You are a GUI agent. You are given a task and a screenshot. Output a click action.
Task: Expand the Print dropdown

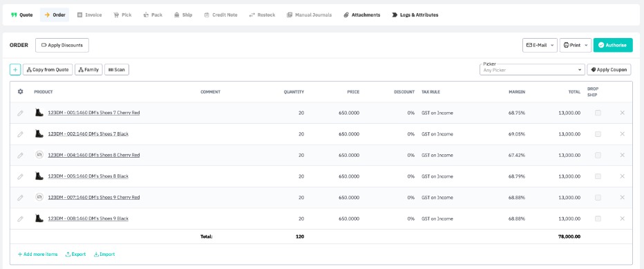pyautogui.click(x=576, y=45)
